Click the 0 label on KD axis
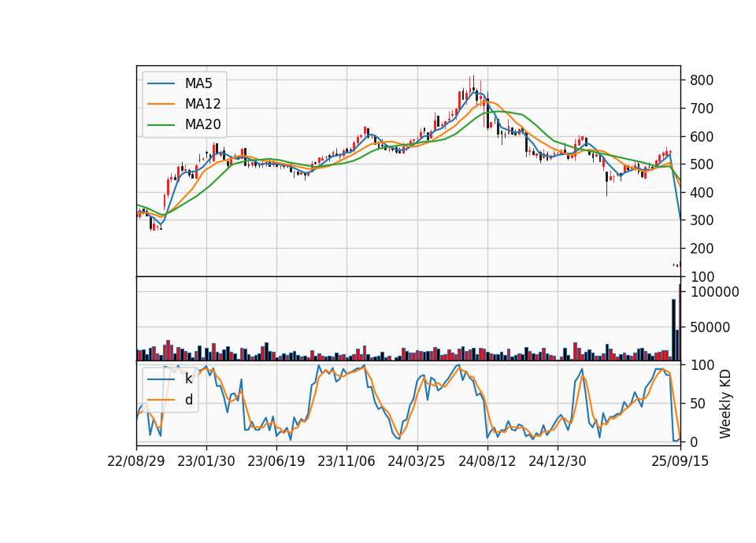This screenshot has width=756, height=543. (x=693, y=441)
